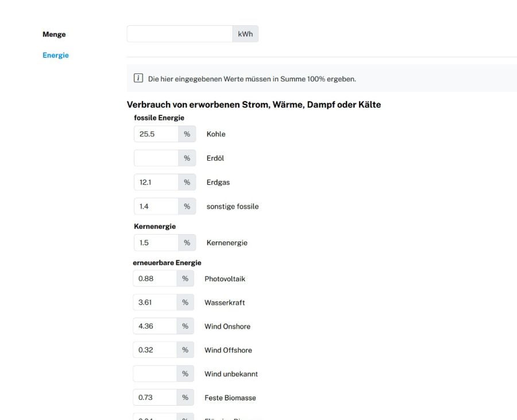This screenshot has height=420, width=517.
Task: Select the Erdgas percentage input
Action: tap(156, 182)
